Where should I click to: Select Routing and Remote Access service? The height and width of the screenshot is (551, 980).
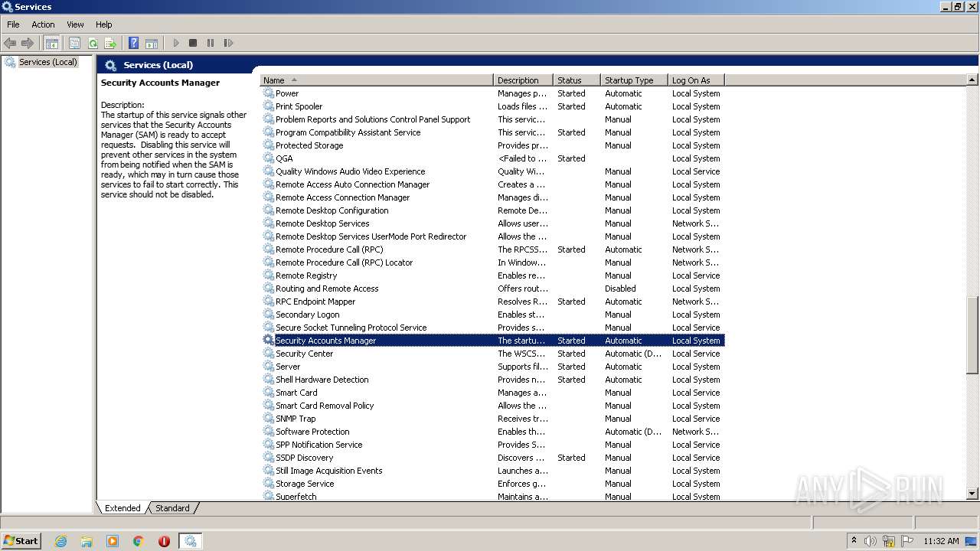492,289
